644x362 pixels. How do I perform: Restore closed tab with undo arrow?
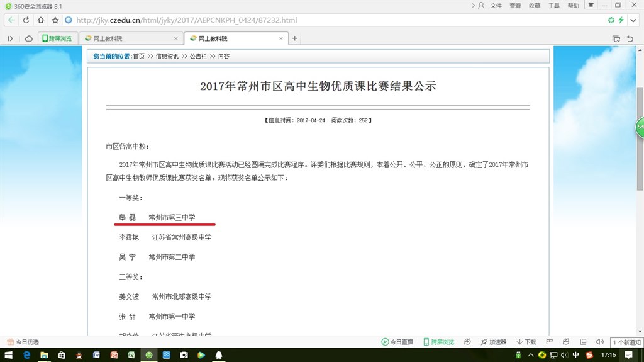pos(630,38)
